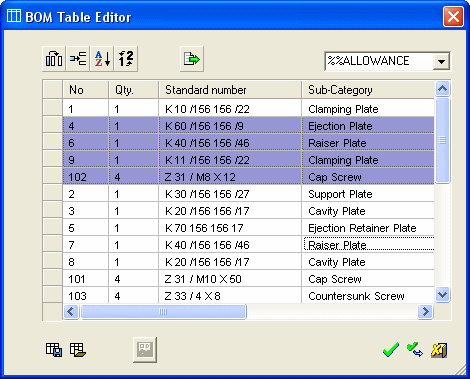This screenshot has height=379, width=470.
Task: Click 'Cavity Plate' cell in row 3
Action: point(368,211)
